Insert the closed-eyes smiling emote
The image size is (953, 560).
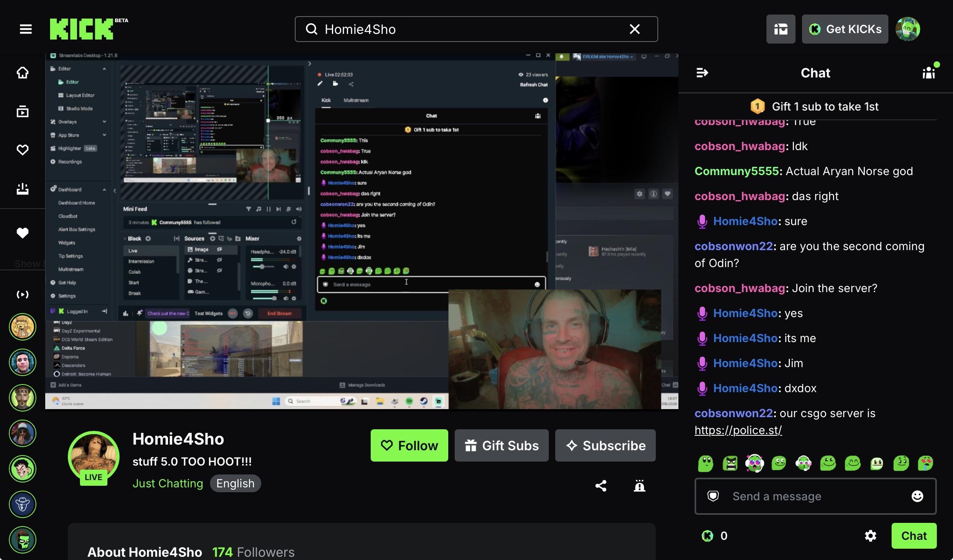(x=852, y=463)
